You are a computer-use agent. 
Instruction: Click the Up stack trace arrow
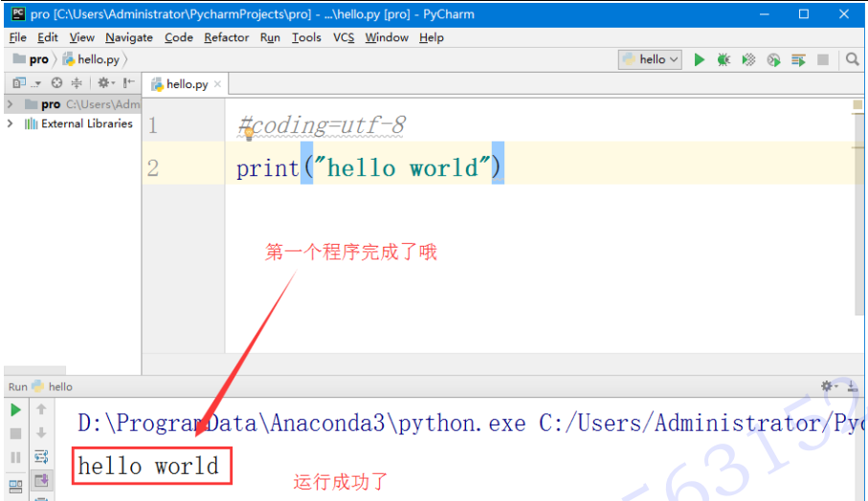coord(41,409)
